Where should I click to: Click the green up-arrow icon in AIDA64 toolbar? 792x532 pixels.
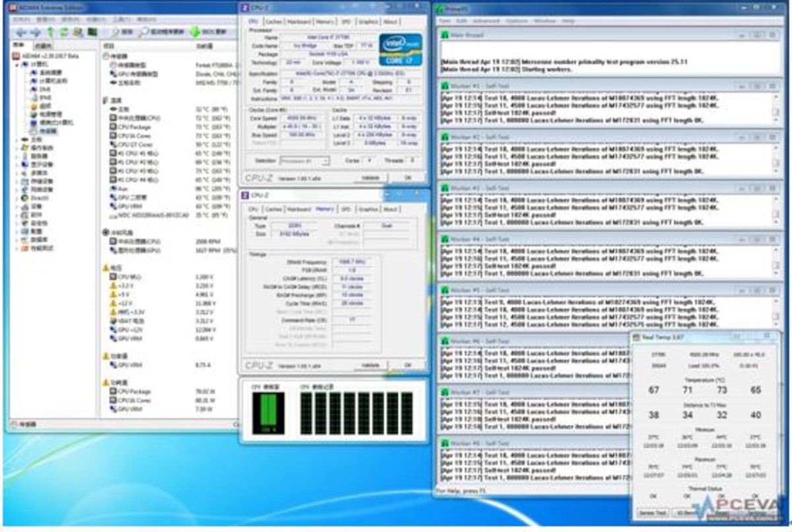pos(50,32)
